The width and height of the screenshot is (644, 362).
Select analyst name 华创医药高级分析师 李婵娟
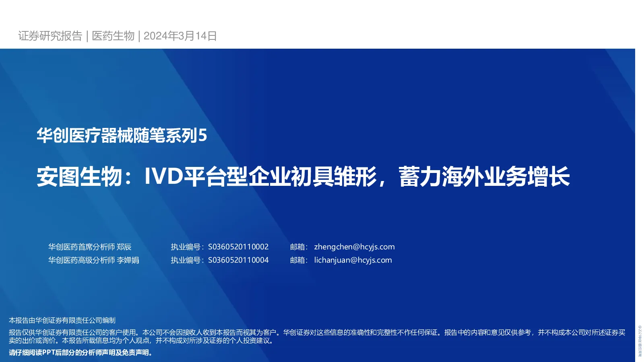(x=94, y=260)
